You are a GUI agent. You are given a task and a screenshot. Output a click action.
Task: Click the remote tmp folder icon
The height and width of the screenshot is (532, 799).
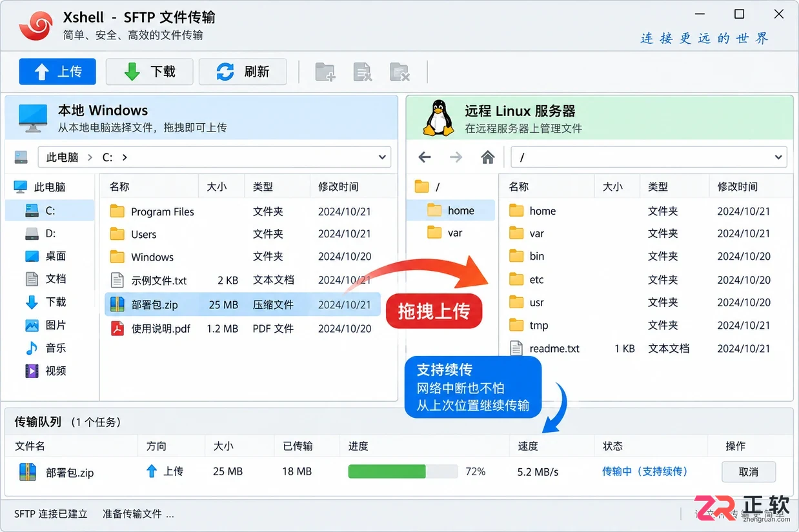click(516, 325)
